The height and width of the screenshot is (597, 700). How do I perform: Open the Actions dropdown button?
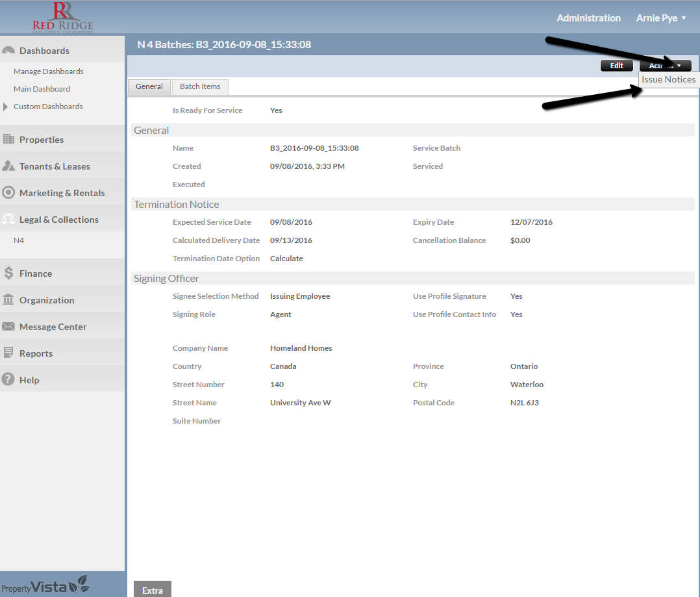coord(665,66)
